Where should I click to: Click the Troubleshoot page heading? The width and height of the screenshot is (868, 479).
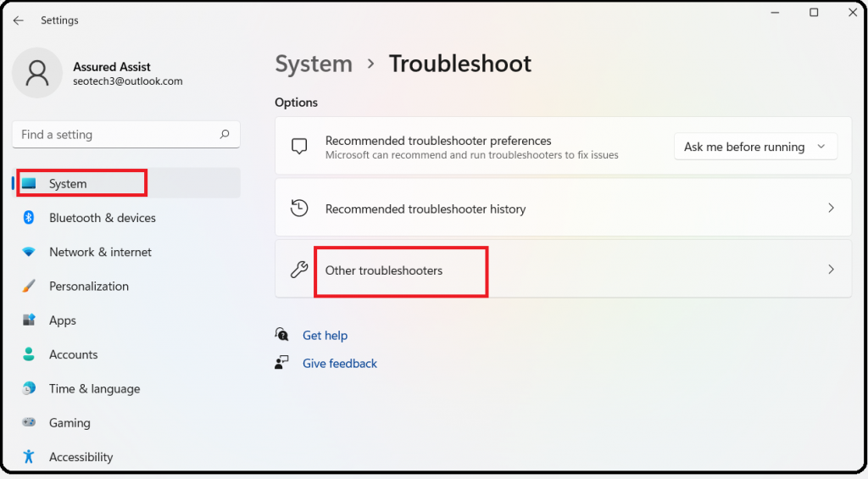(460, 64)
